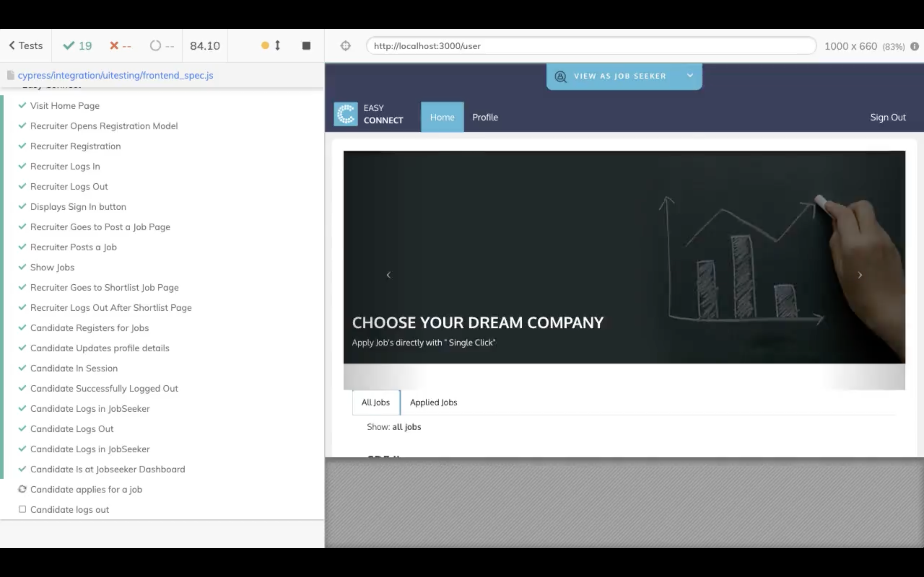
Task: Open the selector playground crosshair icon
Action: point(345,46)
